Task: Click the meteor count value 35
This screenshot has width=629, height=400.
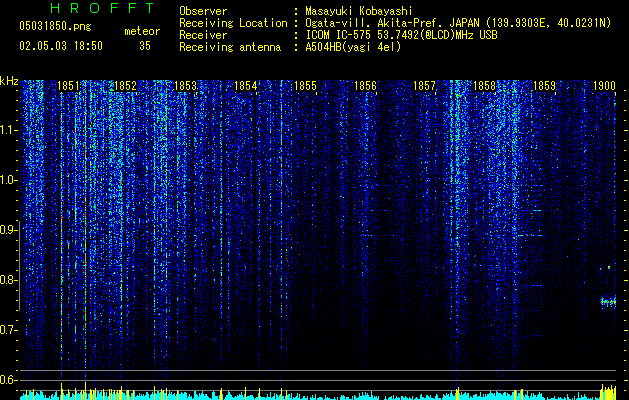Action: [145, 46]
